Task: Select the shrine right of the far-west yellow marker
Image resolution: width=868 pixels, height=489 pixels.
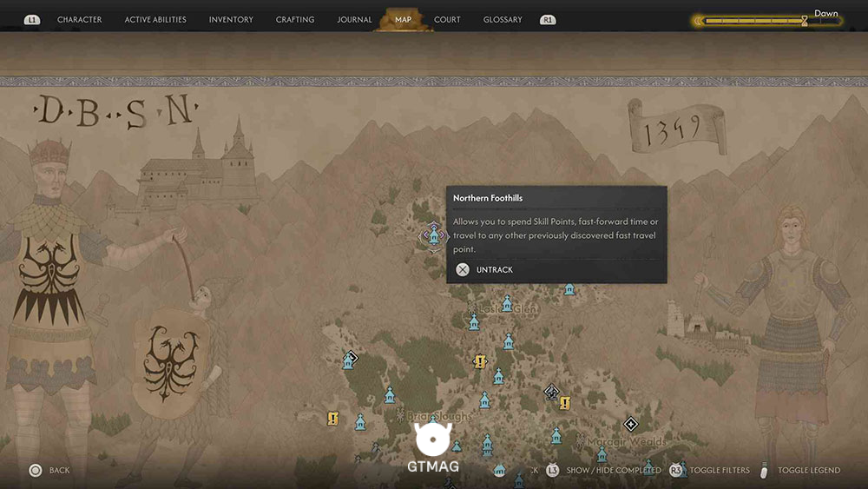Action: (x=360, y=422)
